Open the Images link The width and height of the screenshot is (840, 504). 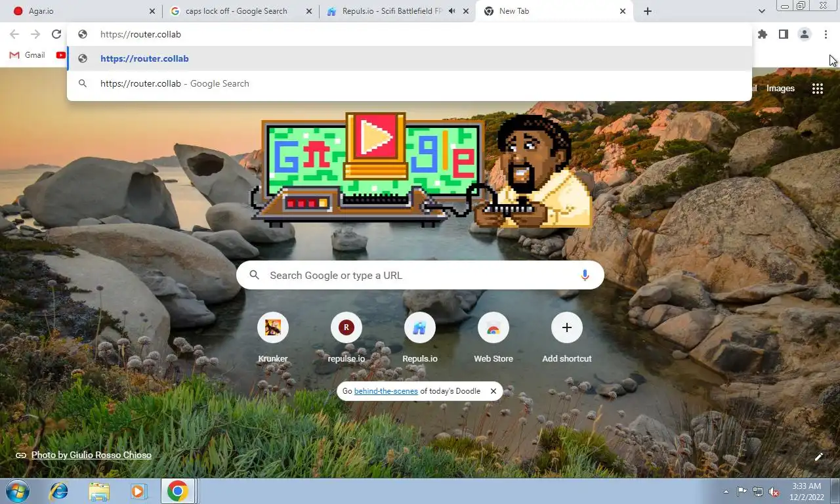tap(780, 89)
